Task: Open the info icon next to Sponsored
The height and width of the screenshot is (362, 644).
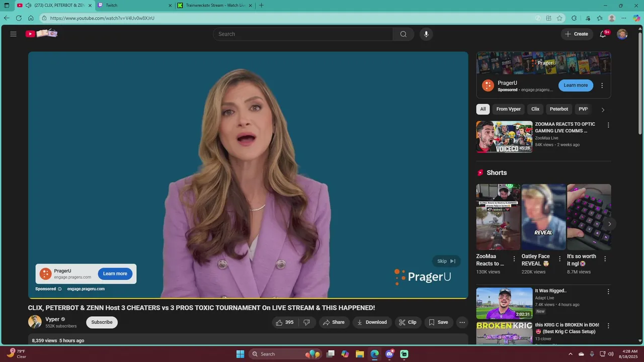Action: point(59,289)
